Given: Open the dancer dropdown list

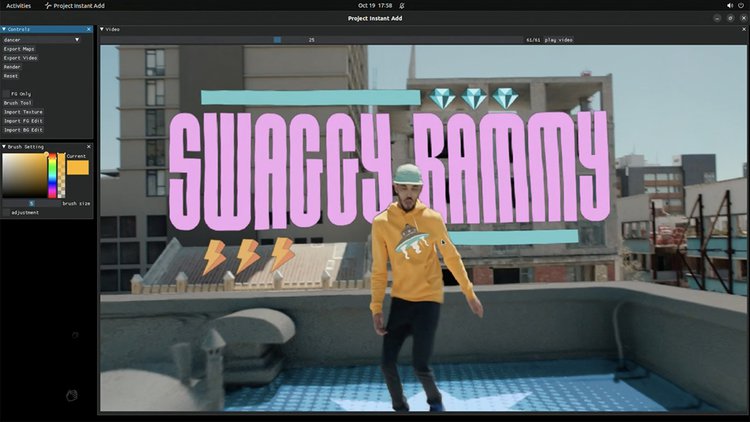Looking at the screenshot, I should (77, 40).
